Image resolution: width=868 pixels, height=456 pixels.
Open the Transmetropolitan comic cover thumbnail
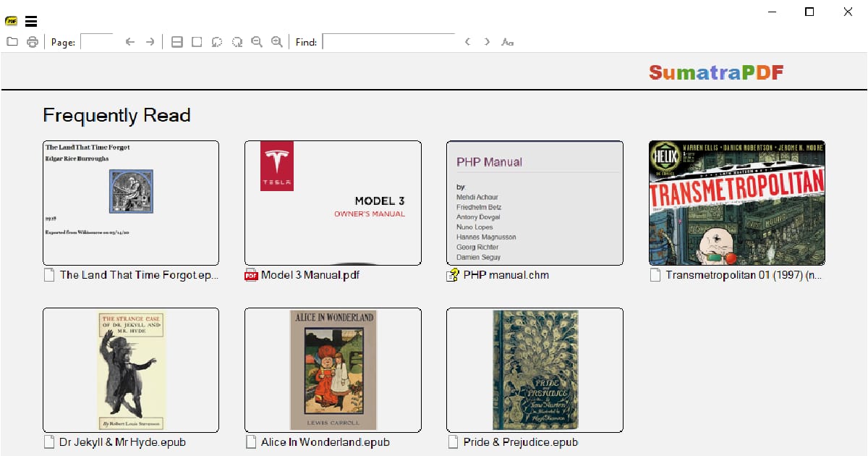[736, 203]
